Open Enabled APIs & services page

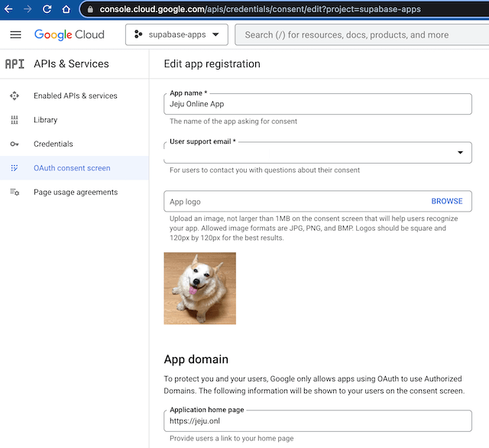point(75,96)
